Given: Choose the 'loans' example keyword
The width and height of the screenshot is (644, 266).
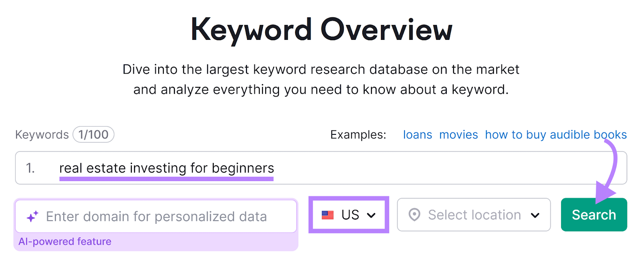Looking at the screenshot, I should (x=417, y=135).
